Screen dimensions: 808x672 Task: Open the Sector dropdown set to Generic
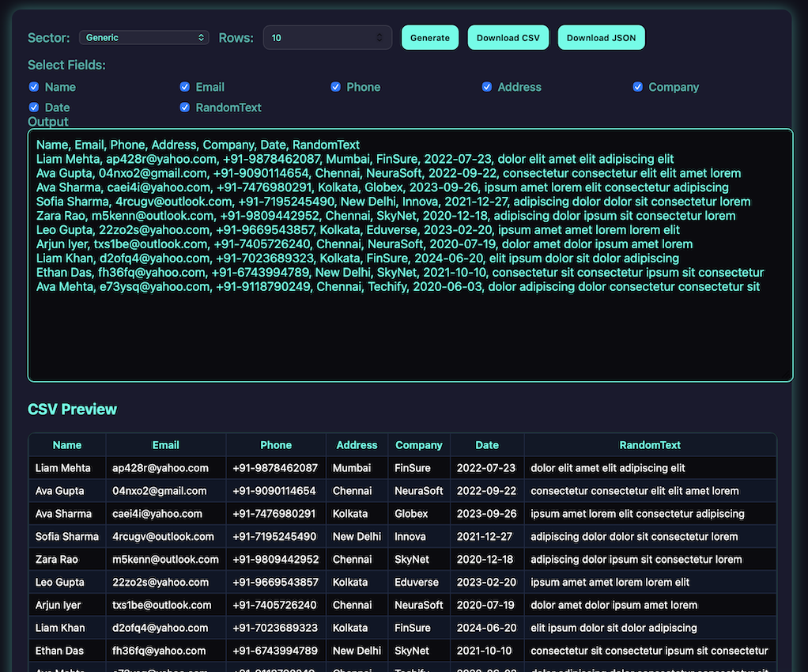144,38
